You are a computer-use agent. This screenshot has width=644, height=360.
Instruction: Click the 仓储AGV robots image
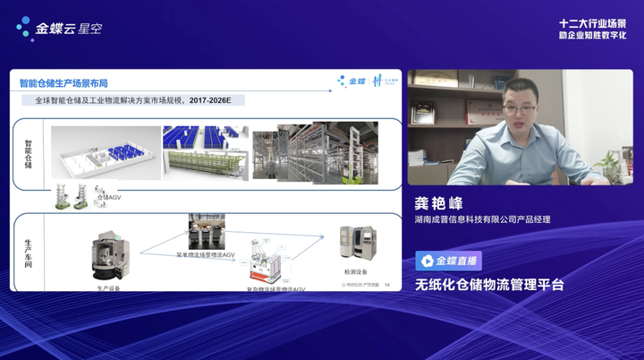click(80, 196)
